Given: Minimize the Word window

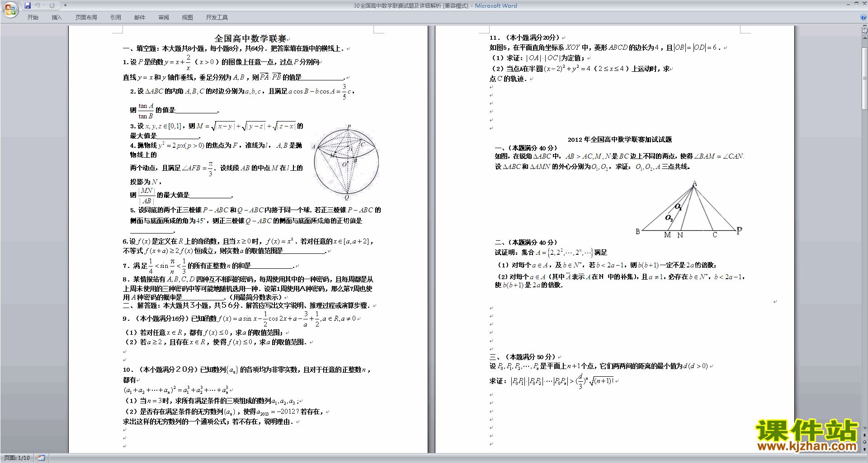Looking at the screenshot, I should point(848,4).
